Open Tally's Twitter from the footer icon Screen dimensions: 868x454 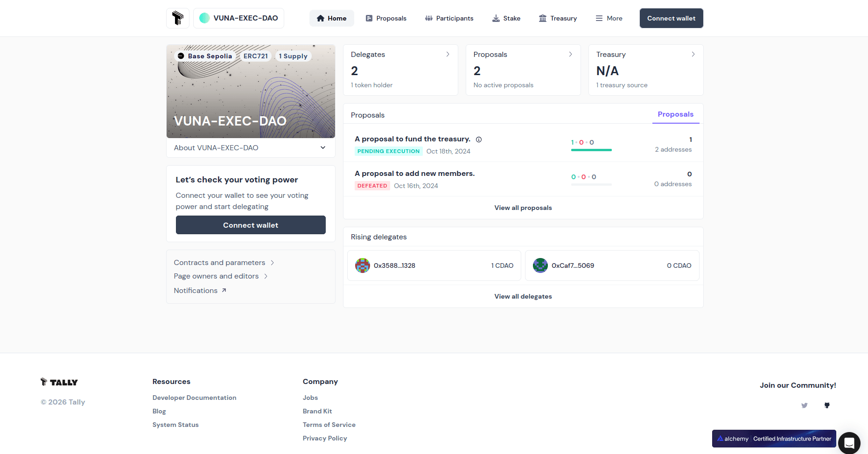click(x=804, y=405)
